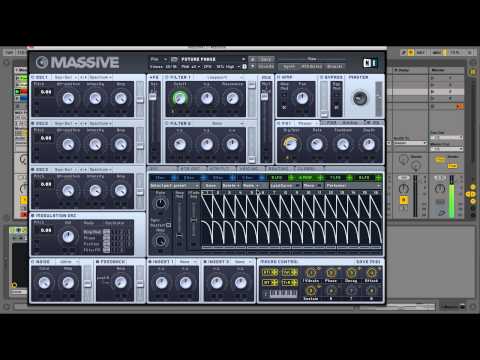
Task: Click the TrR macro source icon
Action: coord(290,283)
